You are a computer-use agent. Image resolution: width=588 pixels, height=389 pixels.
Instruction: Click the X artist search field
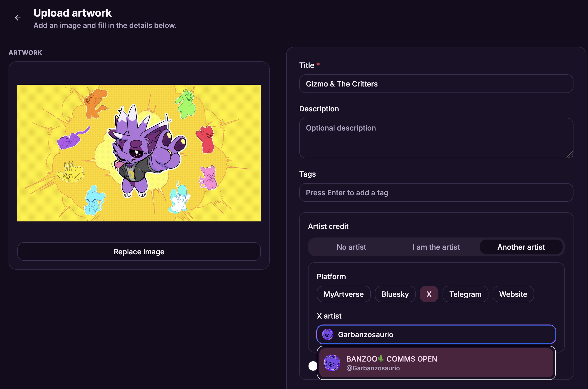(436, 334)
